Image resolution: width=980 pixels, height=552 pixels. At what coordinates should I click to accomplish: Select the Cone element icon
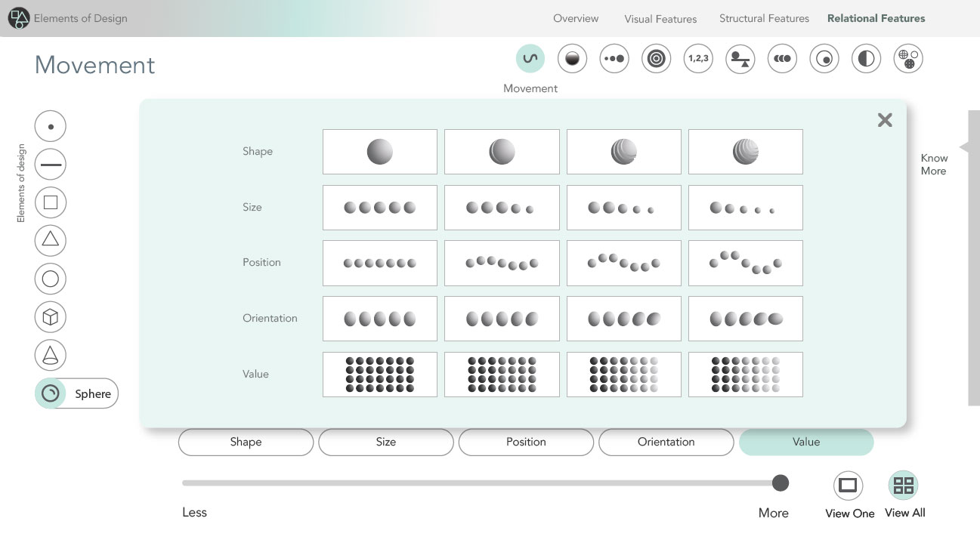pos(51,355)
